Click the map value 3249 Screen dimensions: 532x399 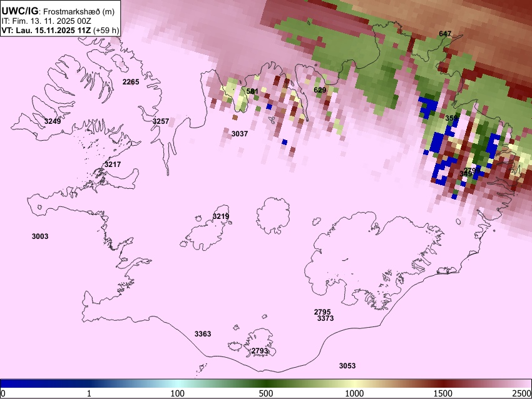[x=53, y=121]
